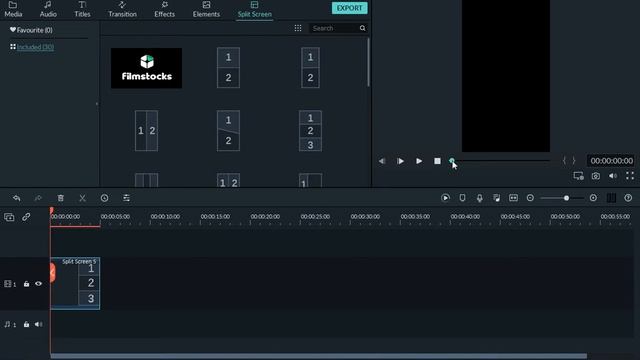The height and width of the screenshot is (360, 640).
Task: Zoom in the timeline with plus icon
Action: [x=593, y=198]
